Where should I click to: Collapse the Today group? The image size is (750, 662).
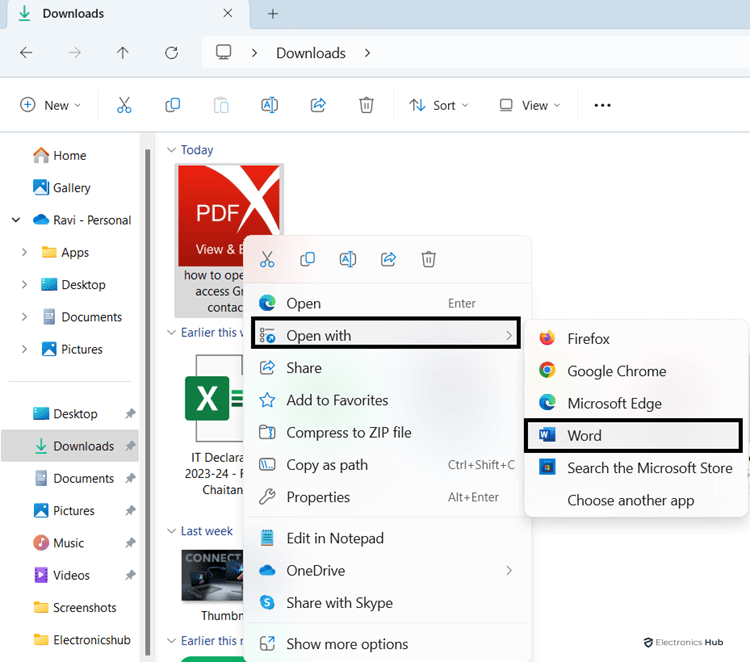(x=171, y=150)
